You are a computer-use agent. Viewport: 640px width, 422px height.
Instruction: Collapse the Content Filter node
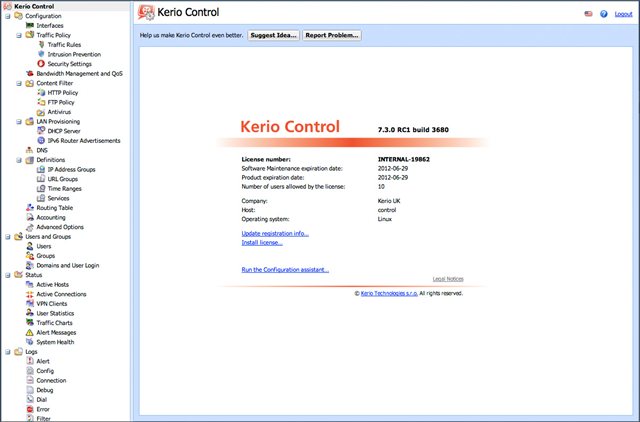(19, 83)
